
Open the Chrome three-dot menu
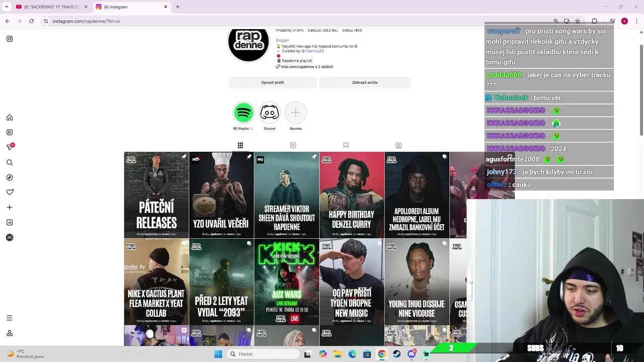(x=636, y=21)
